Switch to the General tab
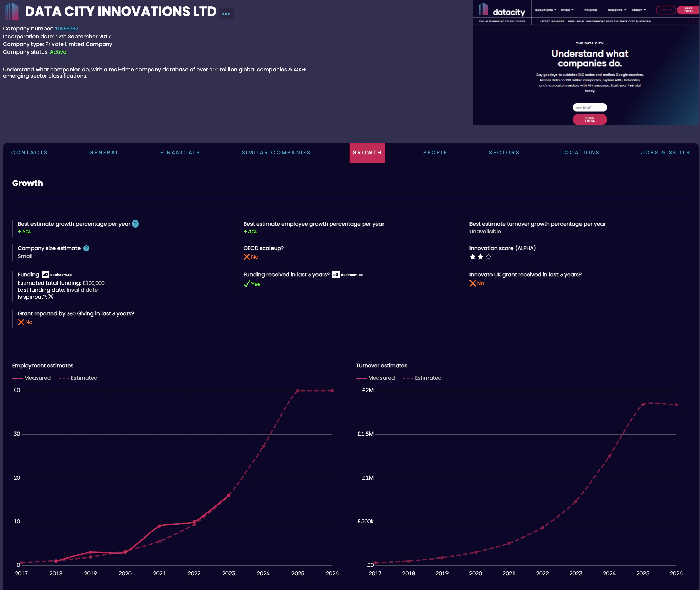This screenshot has width=700, height=590. [x=104, y=153]
